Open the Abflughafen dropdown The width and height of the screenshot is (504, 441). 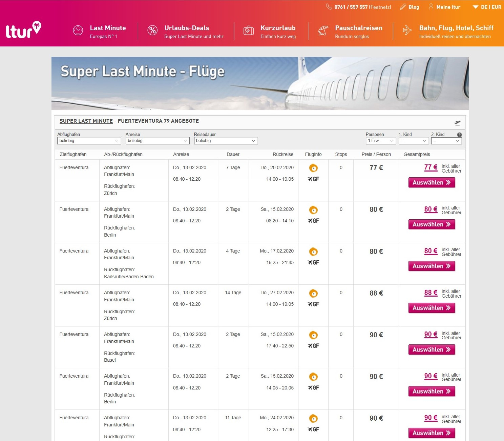(89, 141)
